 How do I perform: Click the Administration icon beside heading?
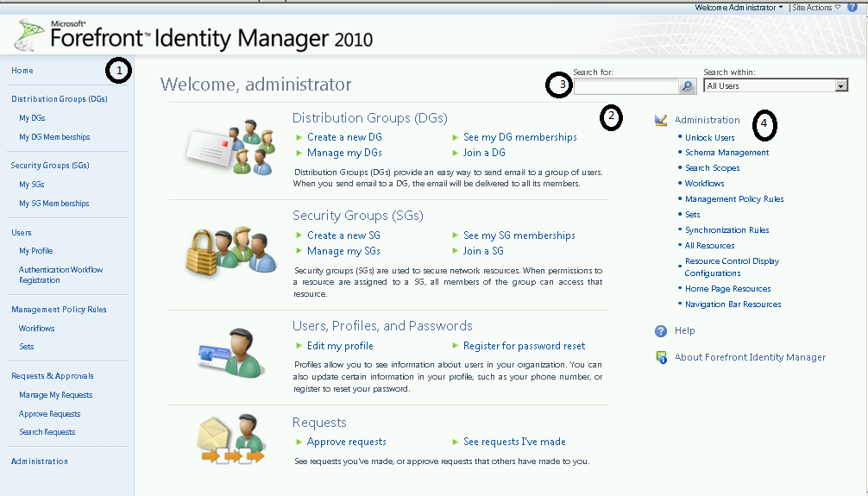click(x=661, y=120)
